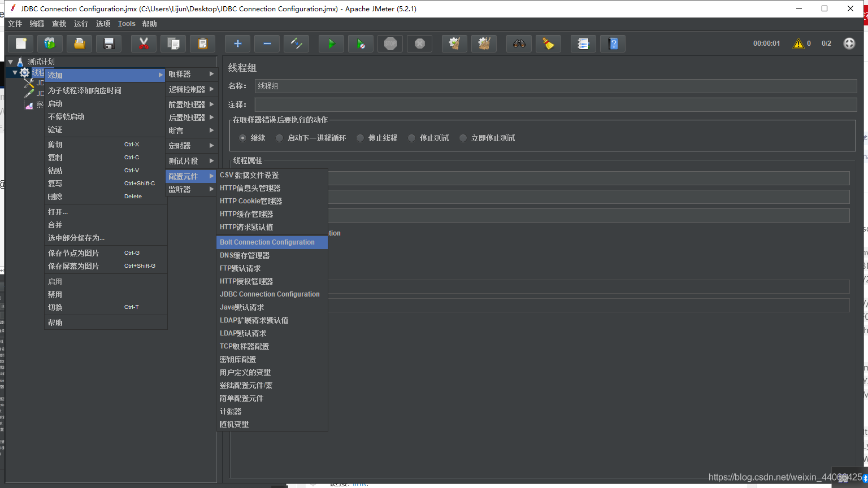This screenshot has width=868, height=488.
Task: Click the test plan flask icon
Action: click(20, 62)
